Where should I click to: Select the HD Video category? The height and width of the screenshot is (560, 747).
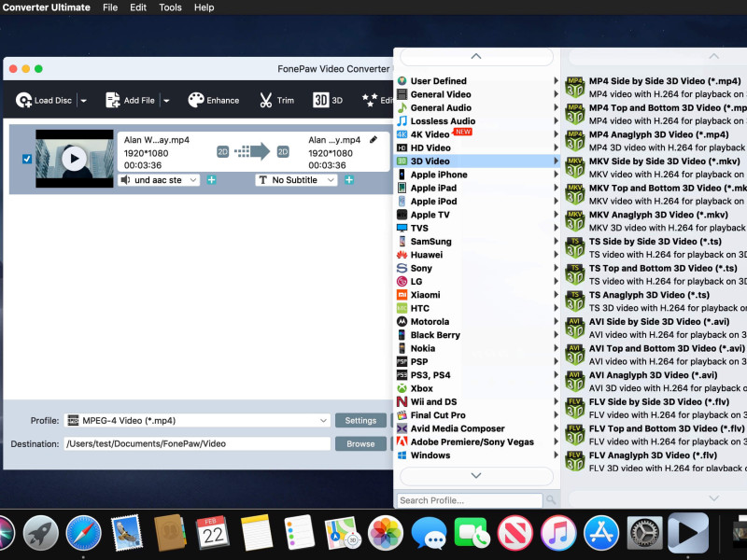pyautogui.click(x=477, y=147)
